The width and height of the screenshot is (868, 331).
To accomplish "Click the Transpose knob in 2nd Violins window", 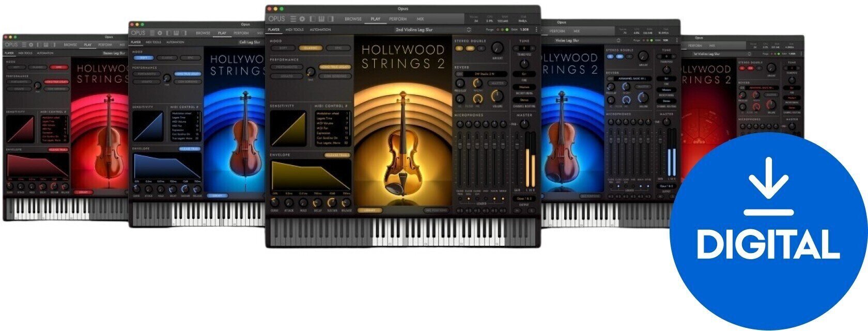I will coord(524,64).
